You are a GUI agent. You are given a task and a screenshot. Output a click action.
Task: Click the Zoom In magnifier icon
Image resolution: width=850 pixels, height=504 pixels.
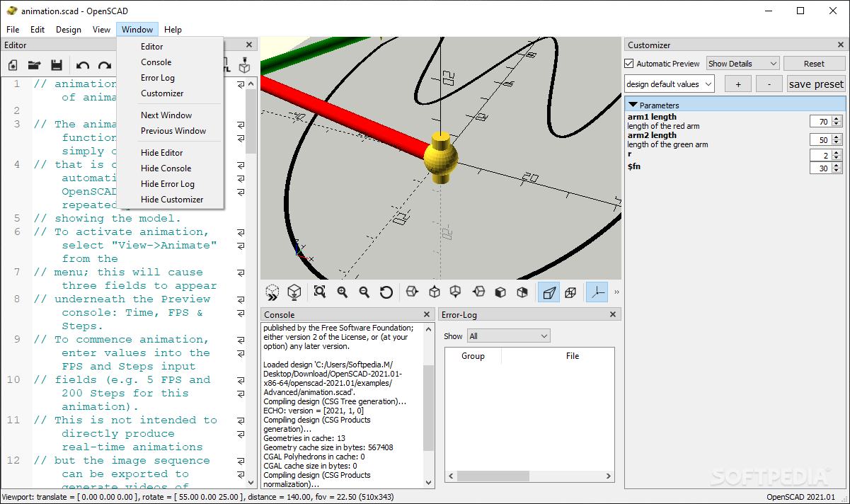point(343,292)
